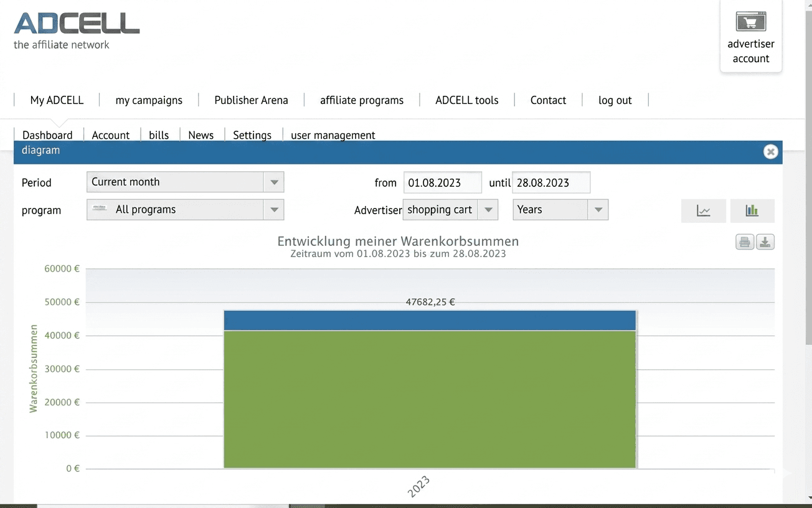Image resolution: width=812 pixels, height=508 pixels.
Task: Select the Settings tab
Action: [x=252, y=135]
